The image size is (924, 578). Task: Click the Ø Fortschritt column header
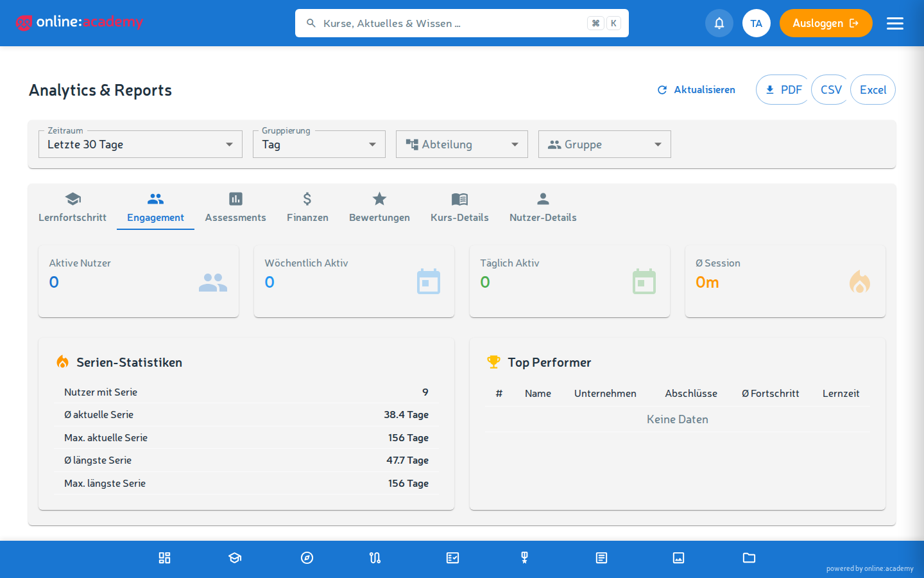coord(770,394)
